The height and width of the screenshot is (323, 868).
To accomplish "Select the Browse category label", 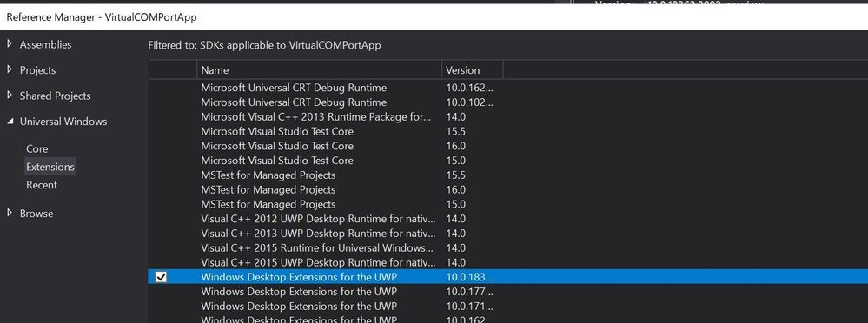I will pos(36,213).
